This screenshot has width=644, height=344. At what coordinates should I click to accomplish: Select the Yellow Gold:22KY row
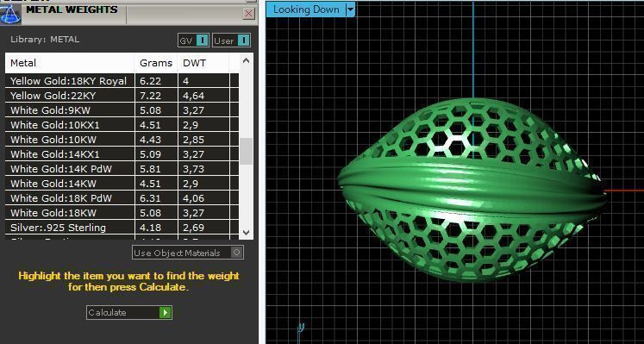point(122,96)
